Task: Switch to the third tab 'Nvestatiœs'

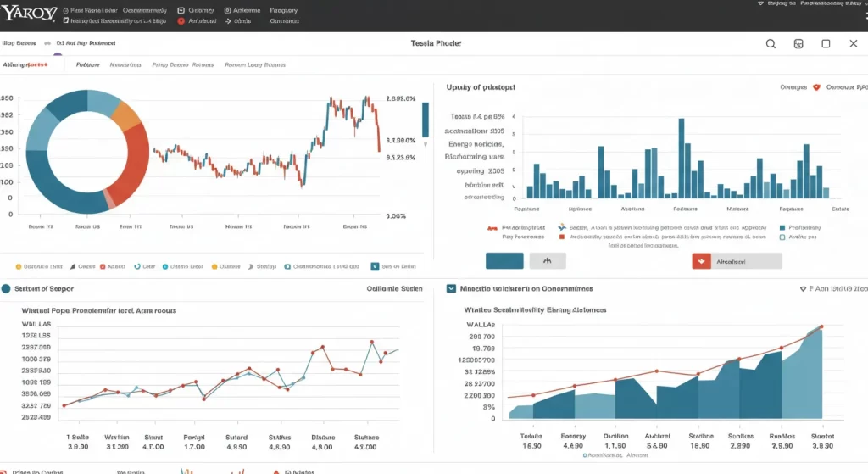Action: (125, 64)
